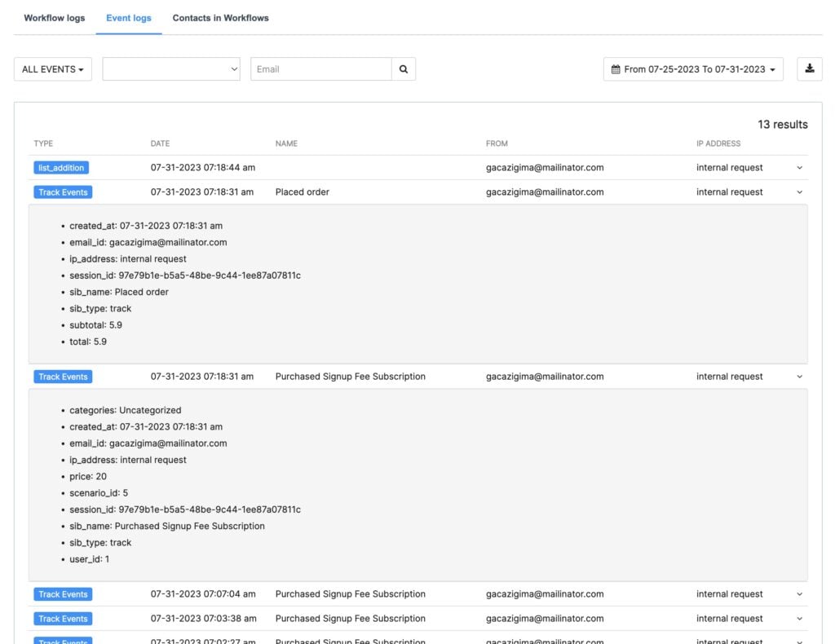Click session_id line in Placed order details

point(185,276)
